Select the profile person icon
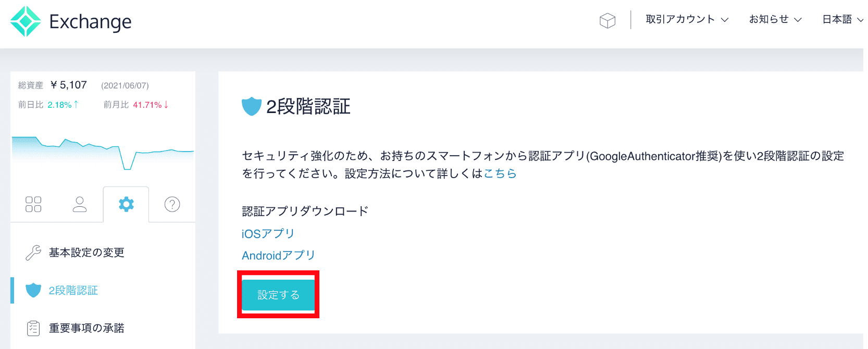Image resolution: width=868 pixels, height=349 pixels. 79,204
